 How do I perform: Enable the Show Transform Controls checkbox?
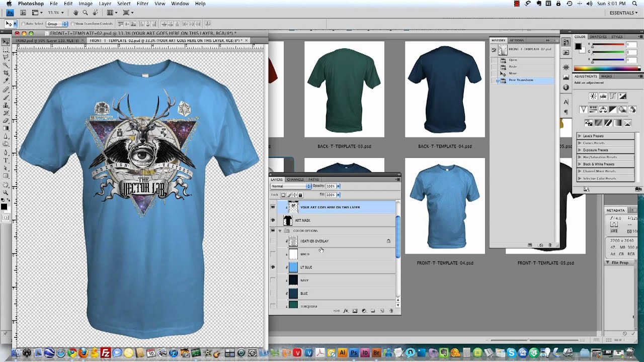72,24
